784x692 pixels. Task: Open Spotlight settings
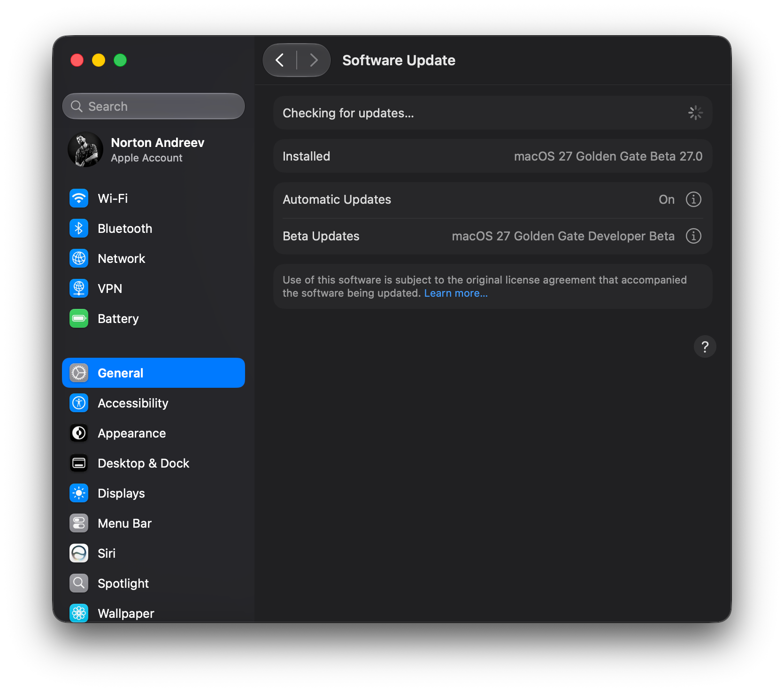pyautogui.click(x=154, y=583)
